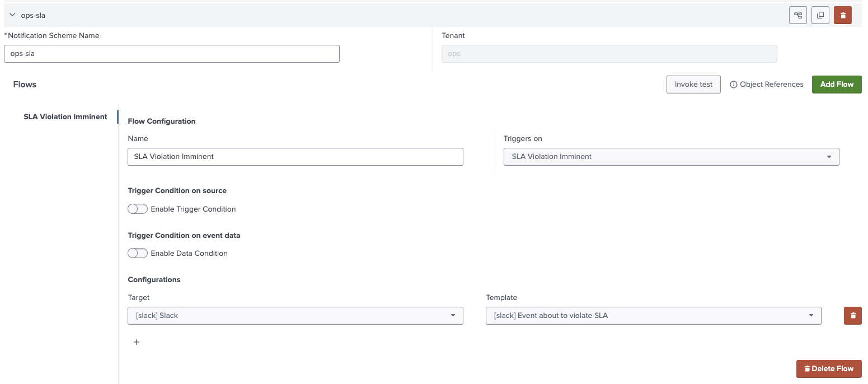Enable the Trigger Condition toggle
This screenshot has width=868, height=384.
pyautogui.click(x=138, y=209)
